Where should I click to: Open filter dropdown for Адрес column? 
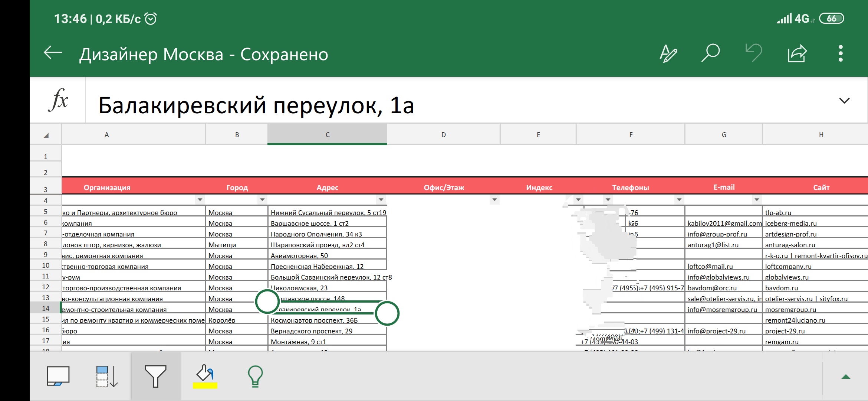(381, 200)
